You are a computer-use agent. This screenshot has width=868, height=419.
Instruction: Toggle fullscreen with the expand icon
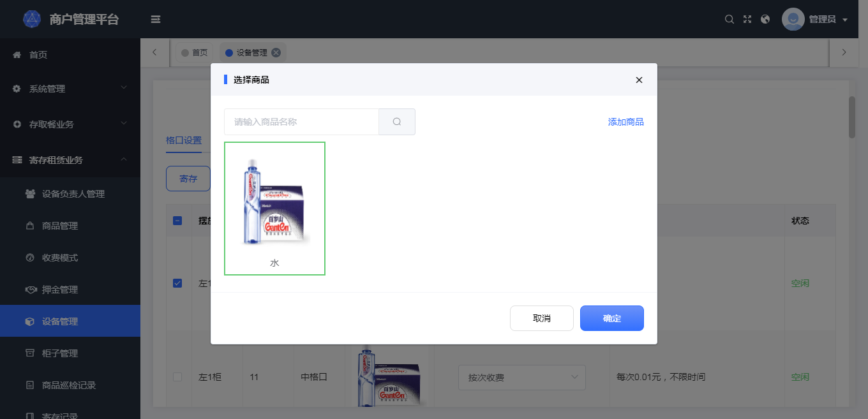point(747,19)
